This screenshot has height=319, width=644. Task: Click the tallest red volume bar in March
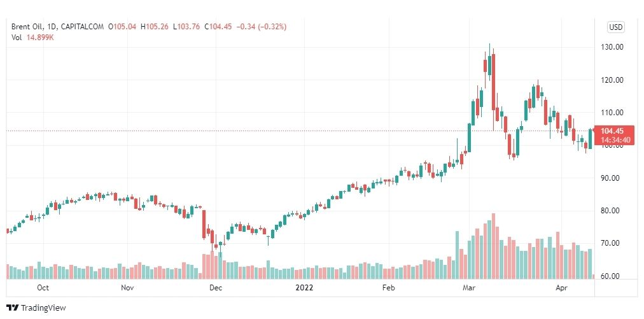tap(493, 246)
